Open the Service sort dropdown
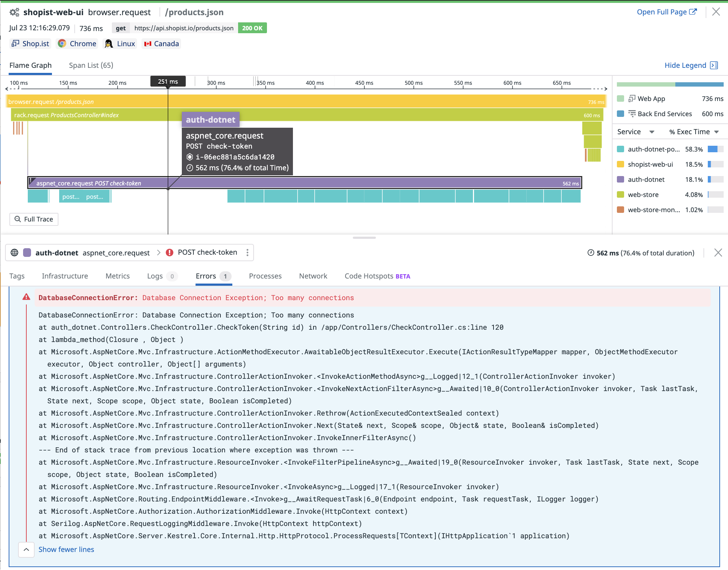The image size is (728, 570). (636, 131)
